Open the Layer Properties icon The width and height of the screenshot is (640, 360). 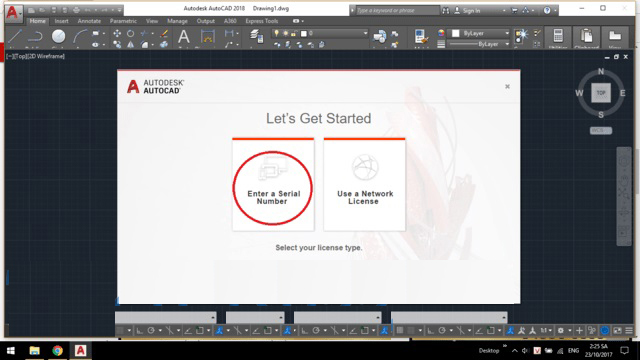pyautogui.click(x=256, y=36)
